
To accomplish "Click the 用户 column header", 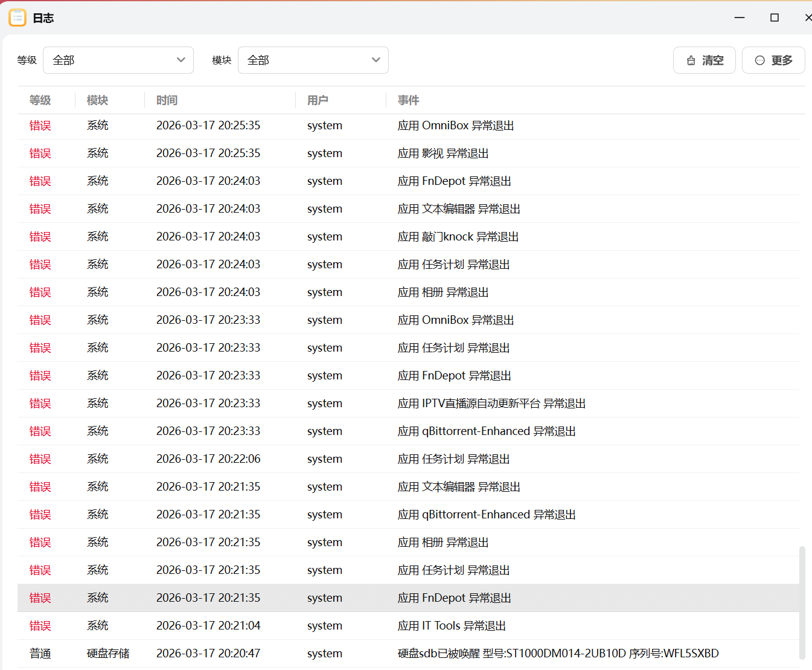I will 319,100.
